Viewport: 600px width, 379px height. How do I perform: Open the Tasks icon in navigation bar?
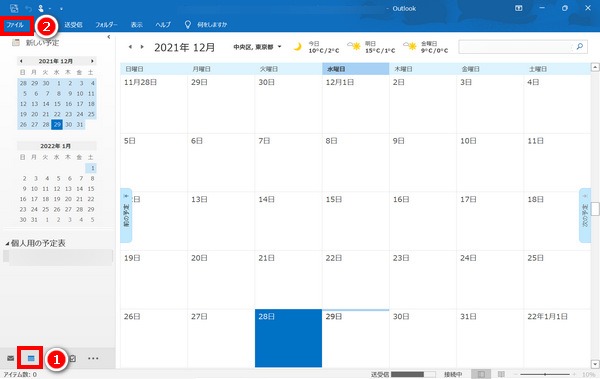point(72,358)
